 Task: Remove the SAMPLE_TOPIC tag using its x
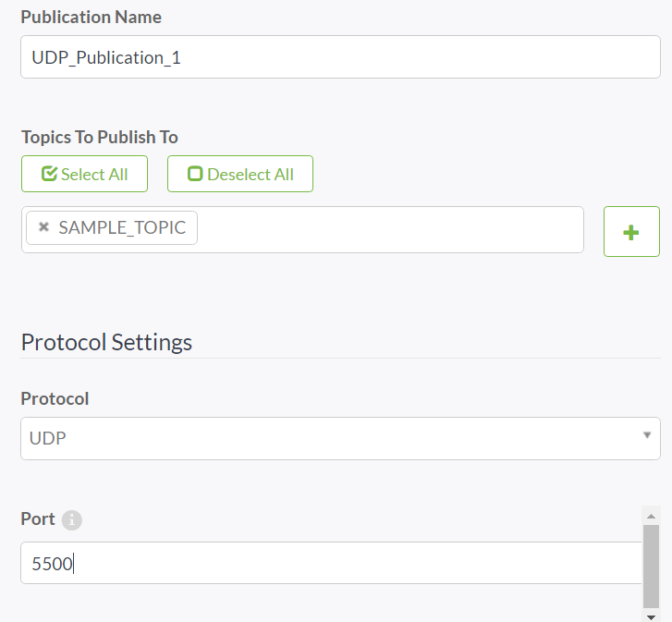point(43,227)
